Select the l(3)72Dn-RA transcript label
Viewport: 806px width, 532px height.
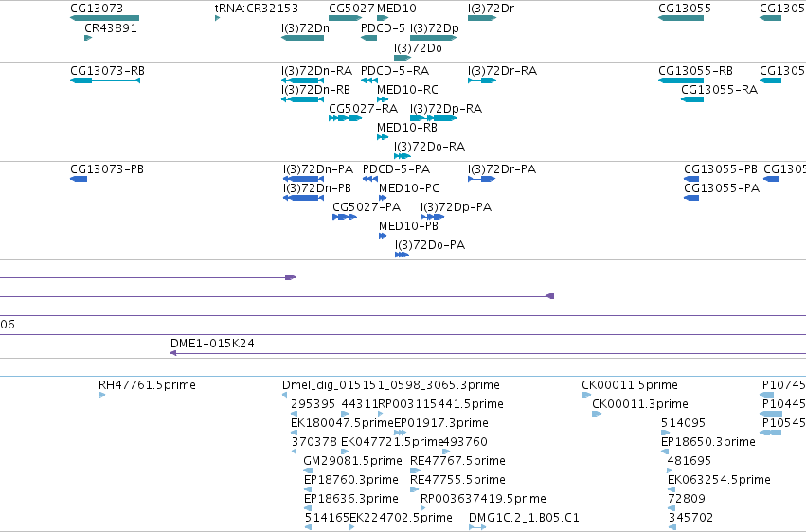316,70
